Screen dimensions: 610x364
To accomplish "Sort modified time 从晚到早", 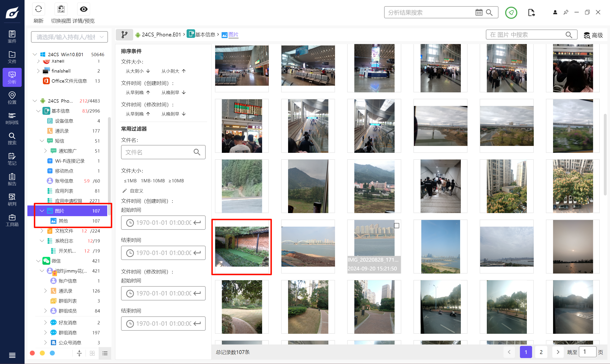I will coord(173,114).
